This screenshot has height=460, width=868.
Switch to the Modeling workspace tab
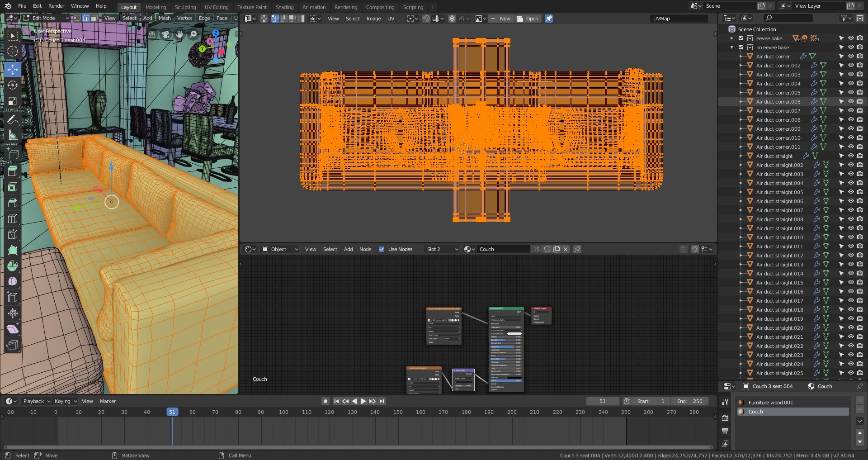tap(156, 7)
